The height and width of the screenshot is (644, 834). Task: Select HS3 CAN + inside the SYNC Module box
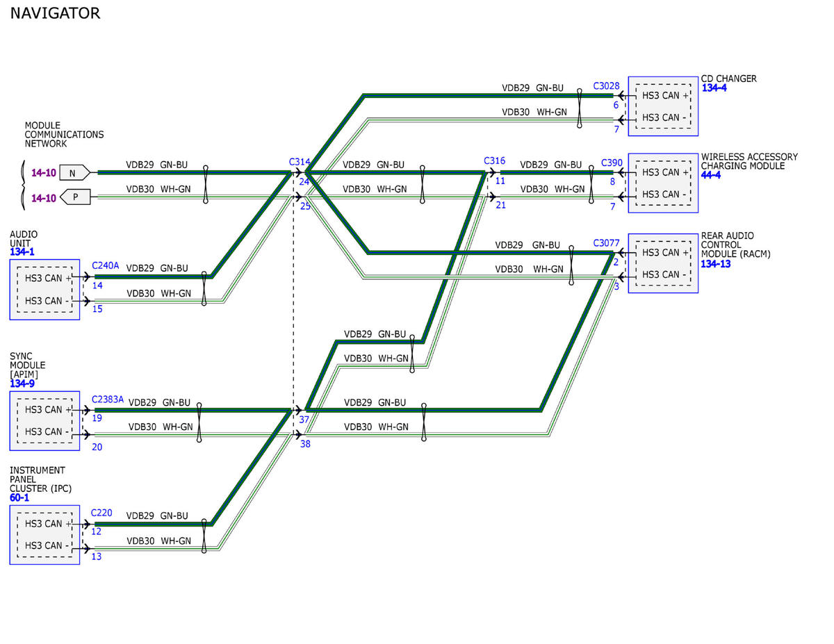[48, 409]
